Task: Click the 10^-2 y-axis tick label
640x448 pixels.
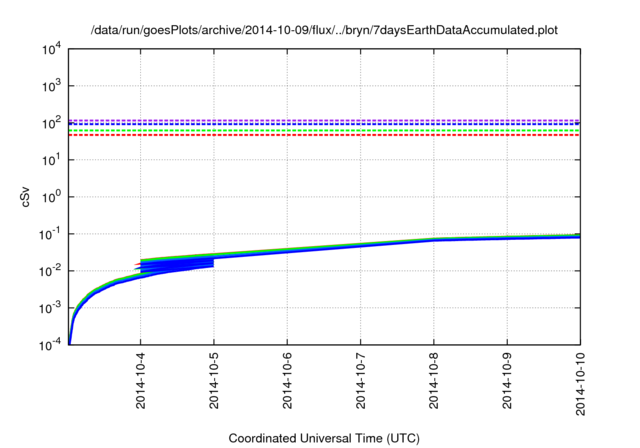Action: click(50, 271)
